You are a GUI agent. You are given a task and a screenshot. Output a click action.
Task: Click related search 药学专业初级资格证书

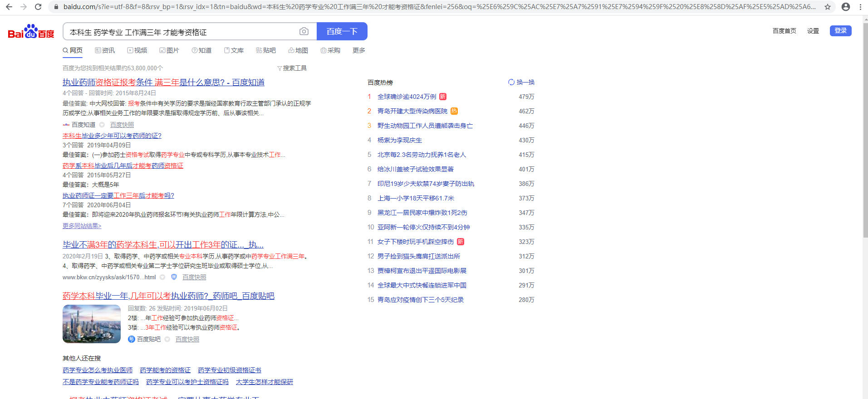pos(230,370)
